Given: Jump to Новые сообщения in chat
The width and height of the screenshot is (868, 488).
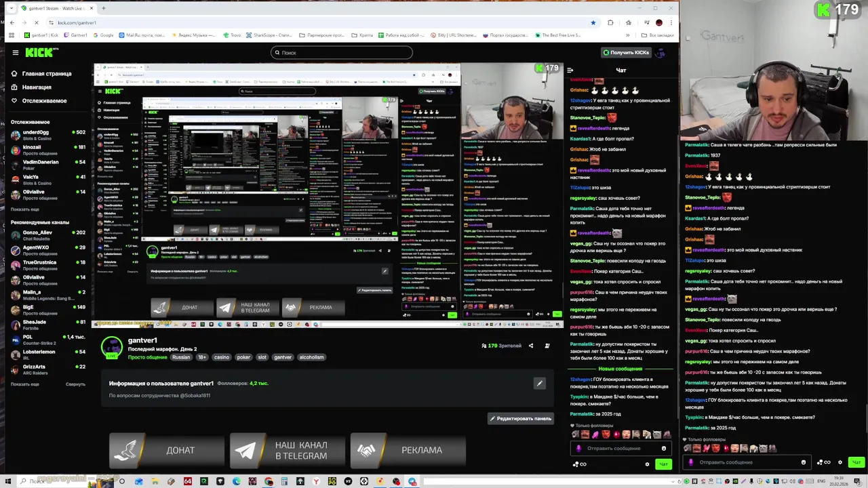Looking at the screenshot, I should (x=620, y=369).
